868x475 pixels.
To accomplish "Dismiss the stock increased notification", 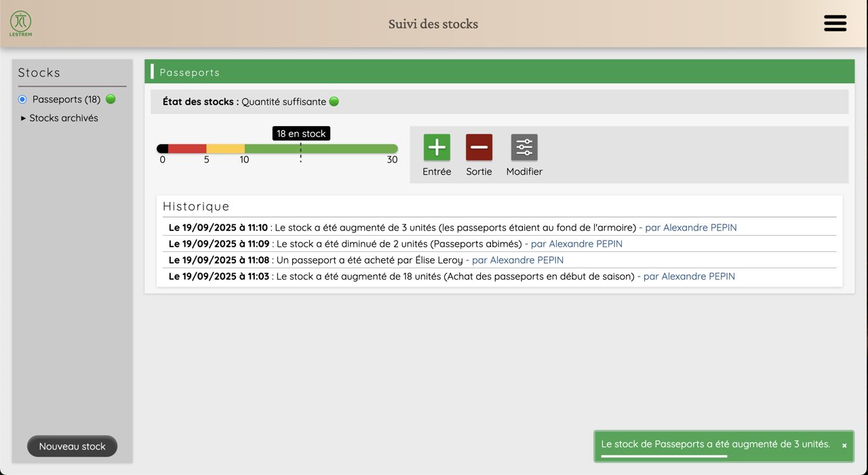I will coord(844,446).
